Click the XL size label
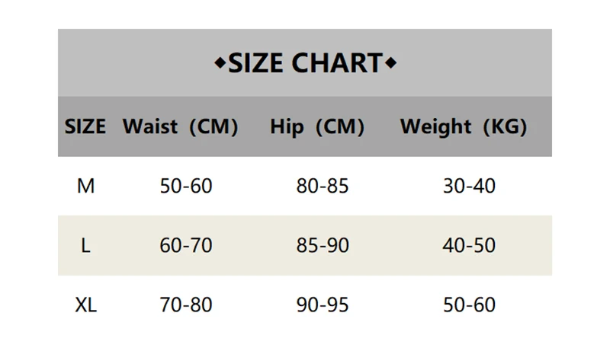 click(86, 305)
